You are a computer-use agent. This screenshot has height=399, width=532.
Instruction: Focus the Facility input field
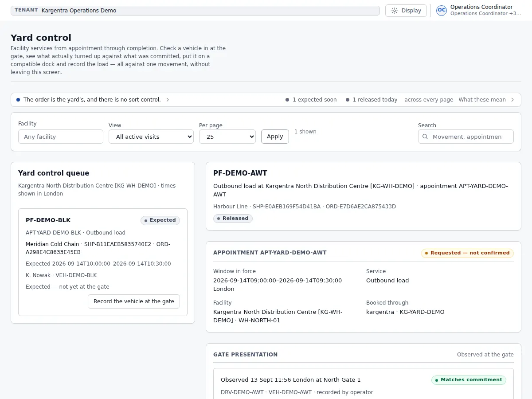(x=61, y=137)
